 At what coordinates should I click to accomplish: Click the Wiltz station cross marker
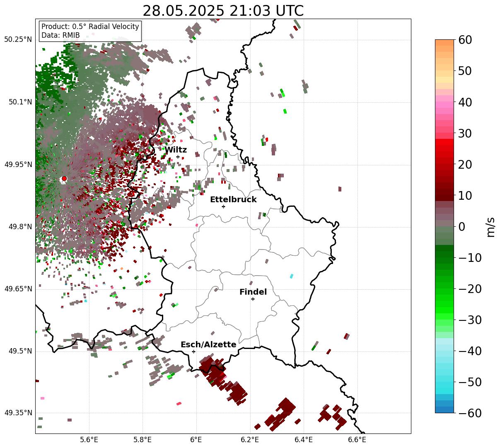[x=178, y=157]
